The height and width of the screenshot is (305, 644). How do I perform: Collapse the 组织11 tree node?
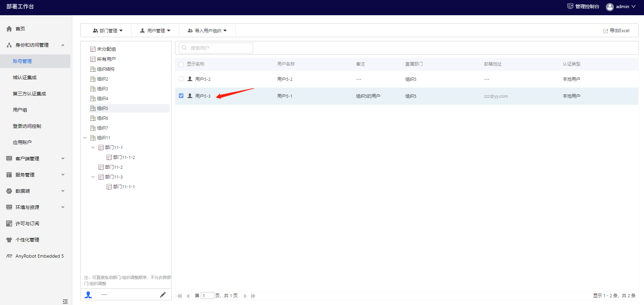click(x=85, y=138)
